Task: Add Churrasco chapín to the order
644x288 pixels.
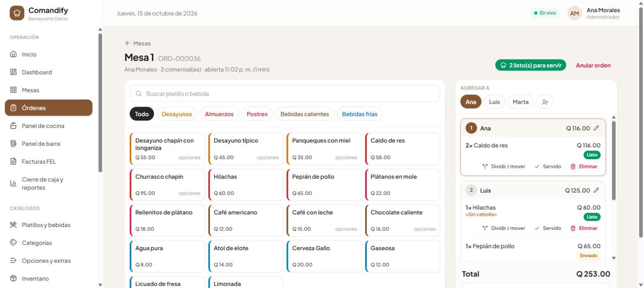Action: [x=167, y=185]
